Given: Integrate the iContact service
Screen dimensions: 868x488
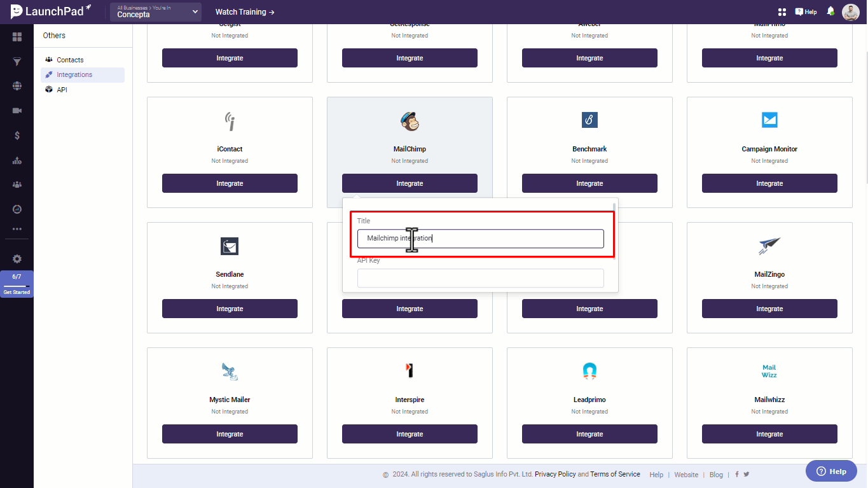Looking at the screenshot, I should (230, 183).
